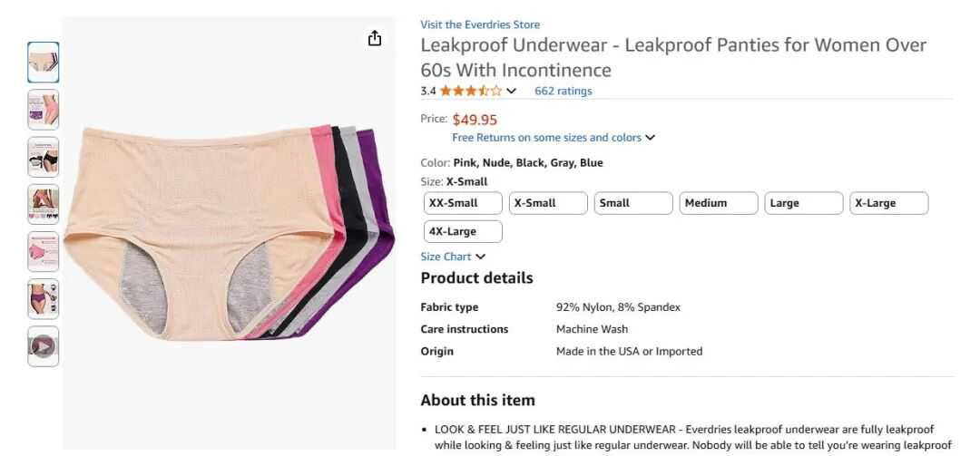Screen dimensions: 980x456
Task: Click the star rating icons
Action: pyautogui.click(x=470, y=91)
